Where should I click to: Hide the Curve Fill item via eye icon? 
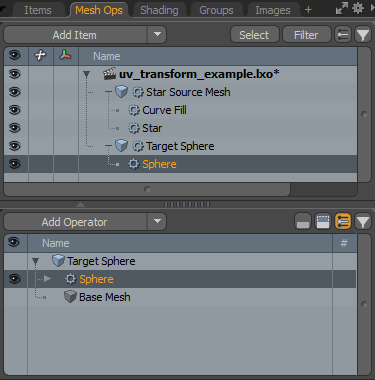15,110
